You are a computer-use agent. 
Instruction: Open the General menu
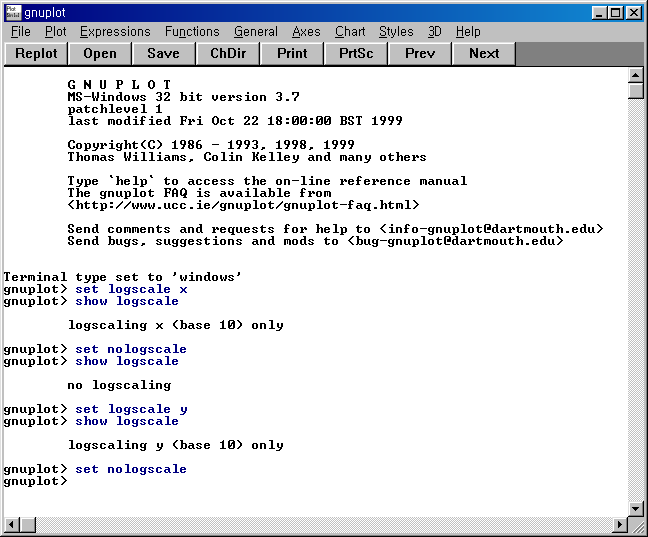[256, 32]
